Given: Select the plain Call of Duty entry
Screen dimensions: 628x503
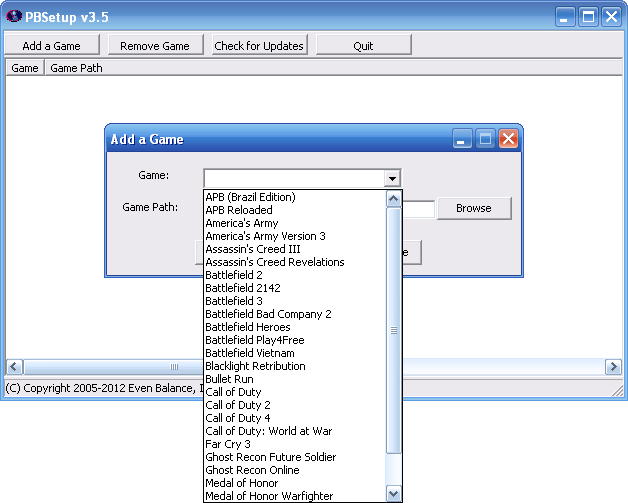Looking at the screenshot, I should 295,392.
